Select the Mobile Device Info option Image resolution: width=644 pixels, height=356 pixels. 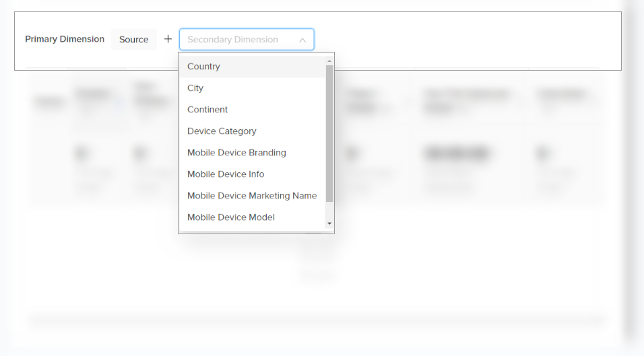(x=226, y=174)
